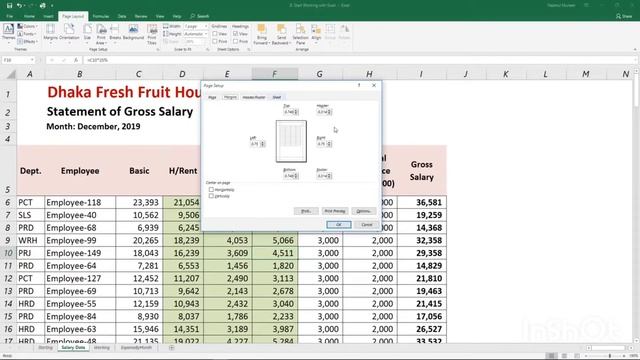The image size is (640, 360).
Task: Open the theme Colors dropdown
Action: point(28,27)
